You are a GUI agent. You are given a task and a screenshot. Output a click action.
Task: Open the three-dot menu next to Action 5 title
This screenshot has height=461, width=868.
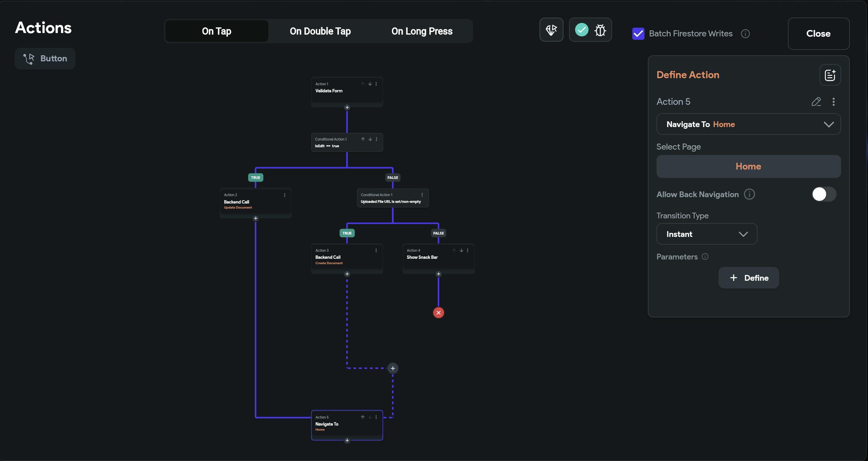pyautogui.click(x=833, y=101)
